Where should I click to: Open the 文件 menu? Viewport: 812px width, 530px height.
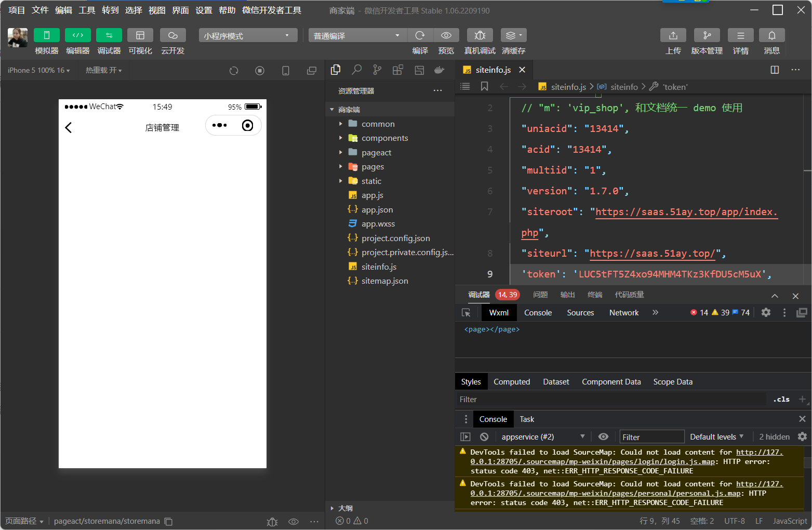[x=40, y=10]
